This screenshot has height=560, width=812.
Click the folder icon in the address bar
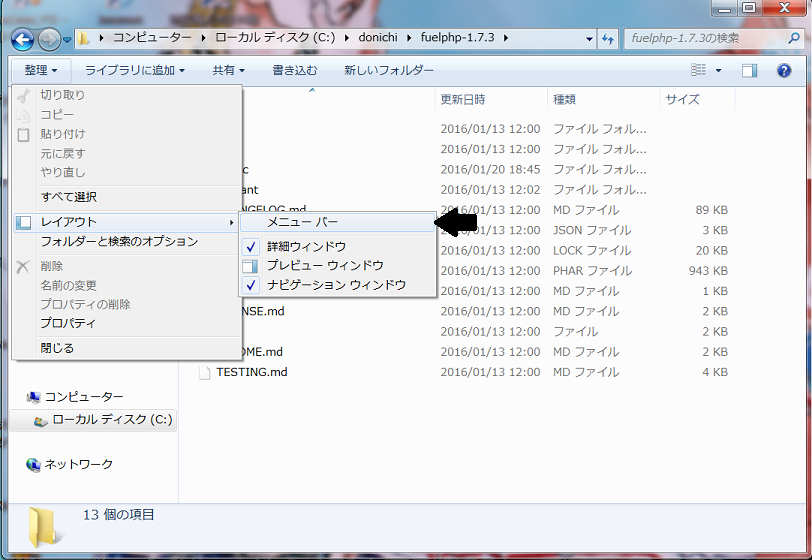coord(83,38)
